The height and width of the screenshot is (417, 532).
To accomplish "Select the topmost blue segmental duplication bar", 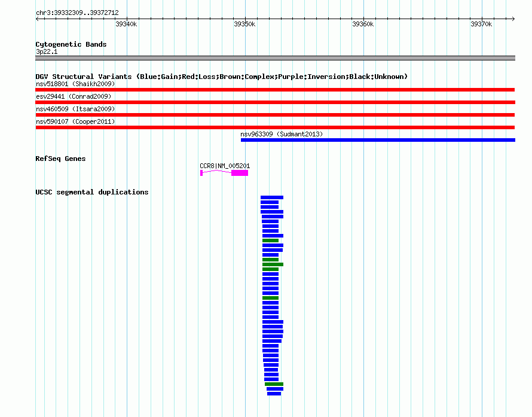I will (272, 197).
